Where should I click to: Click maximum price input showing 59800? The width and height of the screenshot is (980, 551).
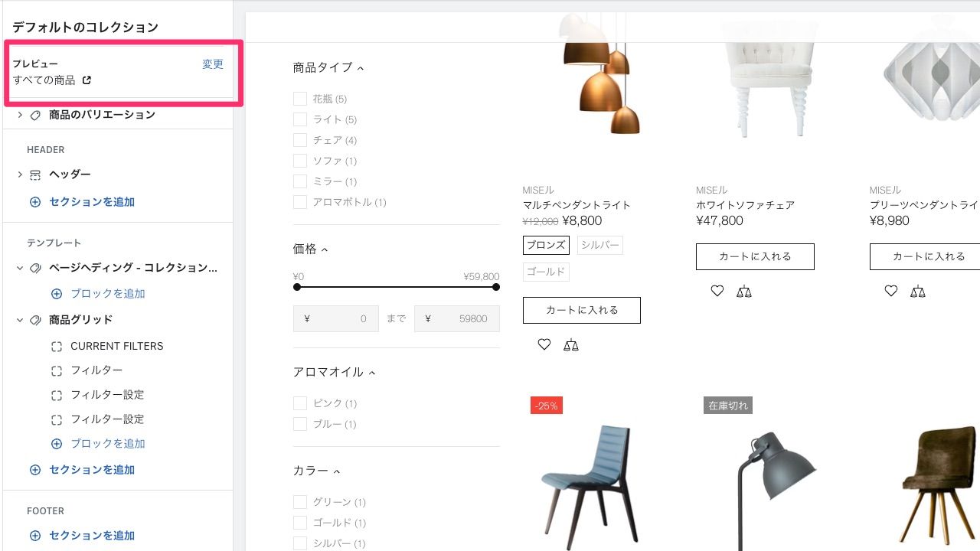pos(457,319)
